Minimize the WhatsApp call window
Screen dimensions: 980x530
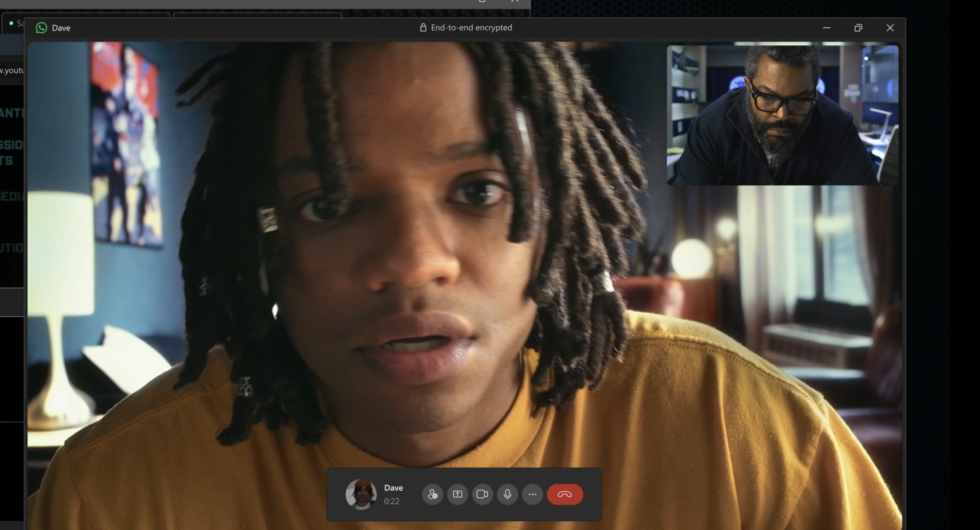pyautogui.click(x=826, y=28)
